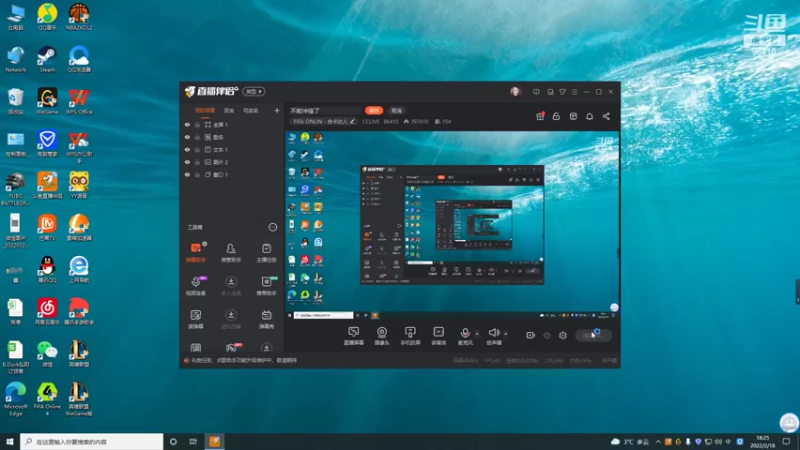This screenshot has height=450, width=800.
Task: Open the Steam desktop icon
Action: click(x=47, y=59)
